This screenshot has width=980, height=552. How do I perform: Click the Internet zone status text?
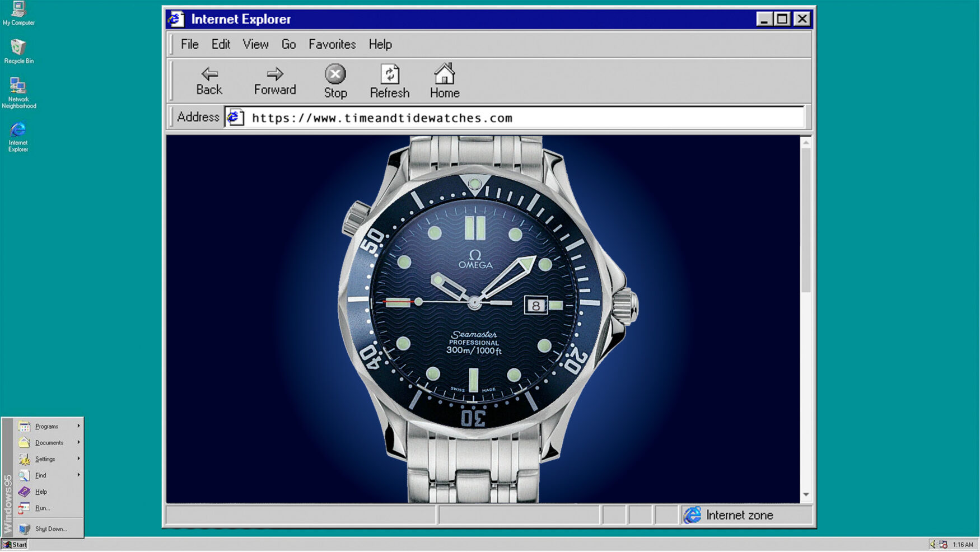click(x=739, y=515)
